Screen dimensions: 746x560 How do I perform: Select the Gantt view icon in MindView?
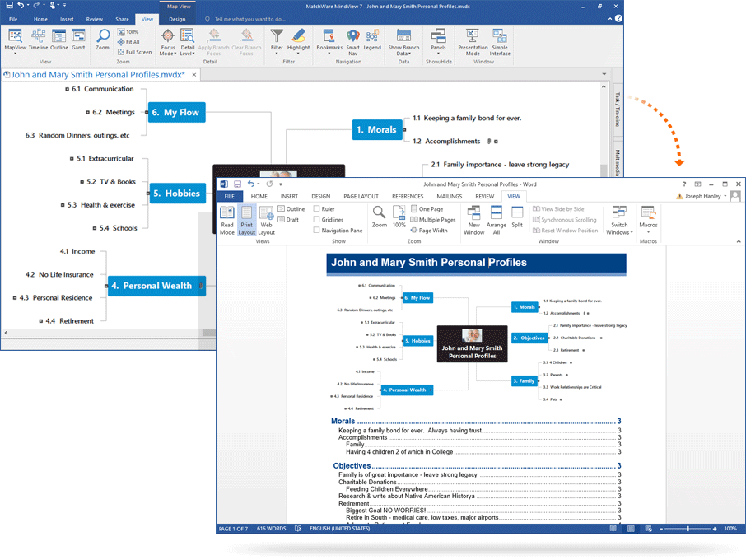pos(78,40)
